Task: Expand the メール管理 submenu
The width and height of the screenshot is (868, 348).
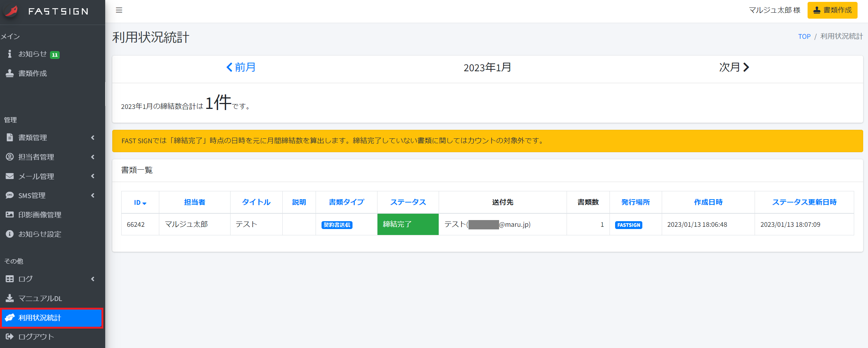Action: point(93,176)
